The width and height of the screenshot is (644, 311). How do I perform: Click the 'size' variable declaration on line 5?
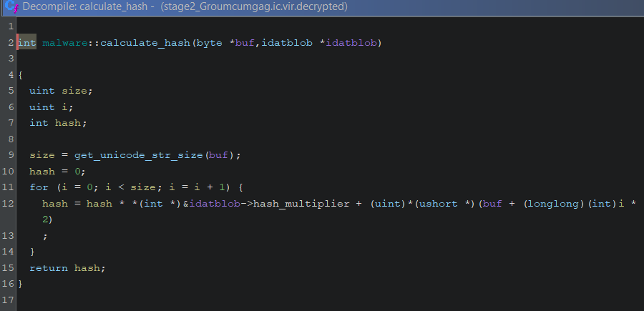point(77,91)
